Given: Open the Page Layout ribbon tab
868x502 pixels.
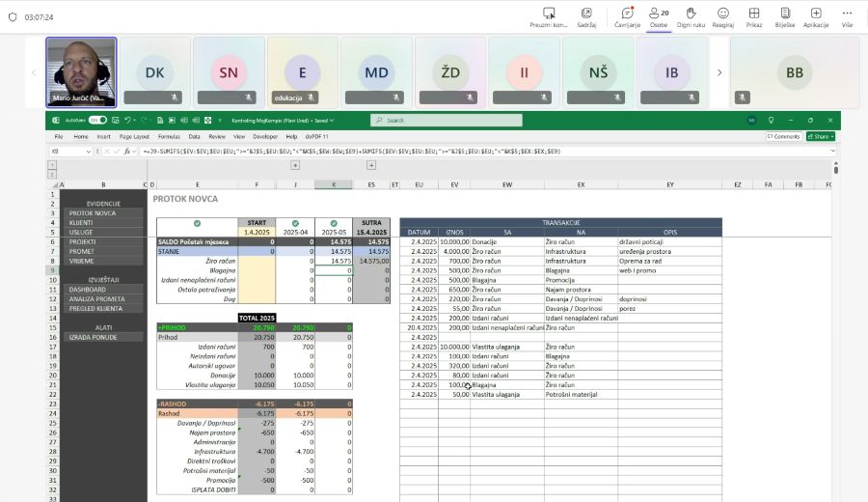Looking at the screenshot, I should [x=134, y=137].
